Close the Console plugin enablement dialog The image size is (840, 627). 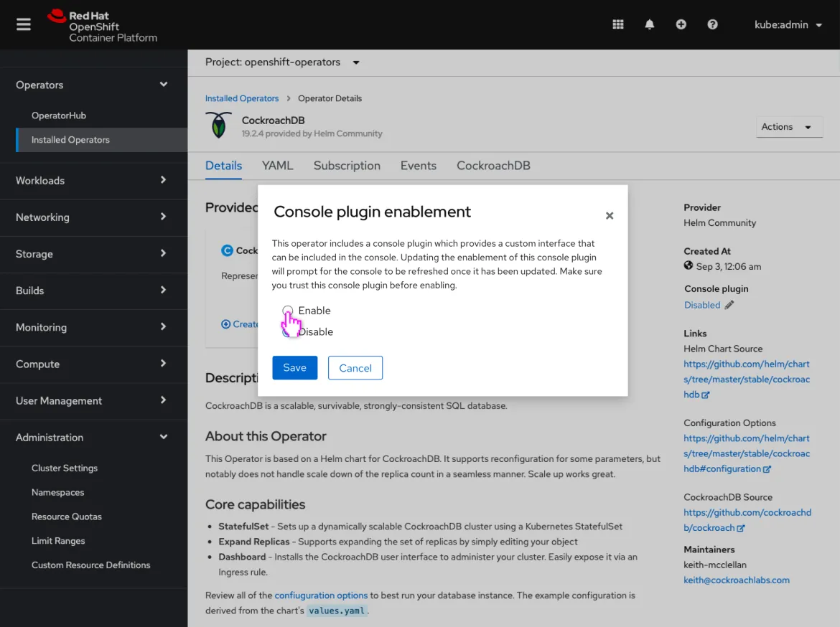pos(609,215)
